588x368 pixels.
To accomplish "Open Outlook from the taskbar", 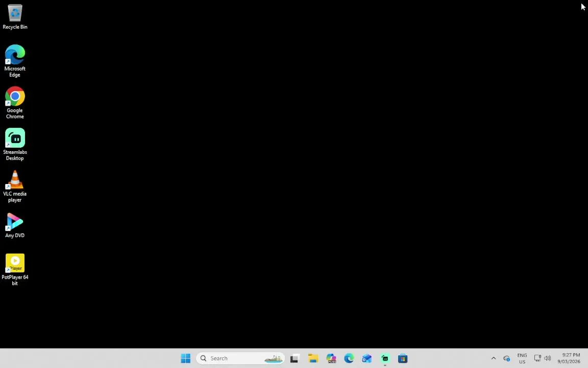I will [367, 358].
